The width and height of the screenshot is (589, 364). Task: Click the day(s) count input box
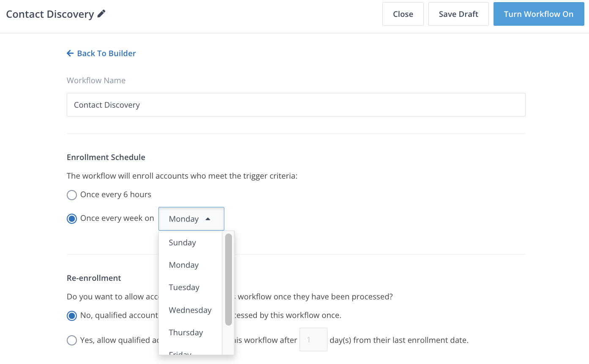tap(313, 340)
